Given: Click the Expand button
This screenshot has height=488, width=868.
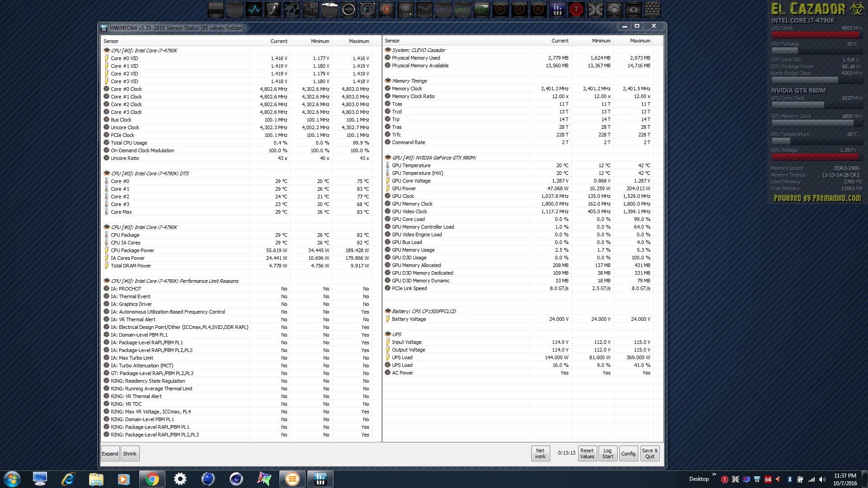Looking at the screenshot, I should pyautogui.click(x=110, y=454).
